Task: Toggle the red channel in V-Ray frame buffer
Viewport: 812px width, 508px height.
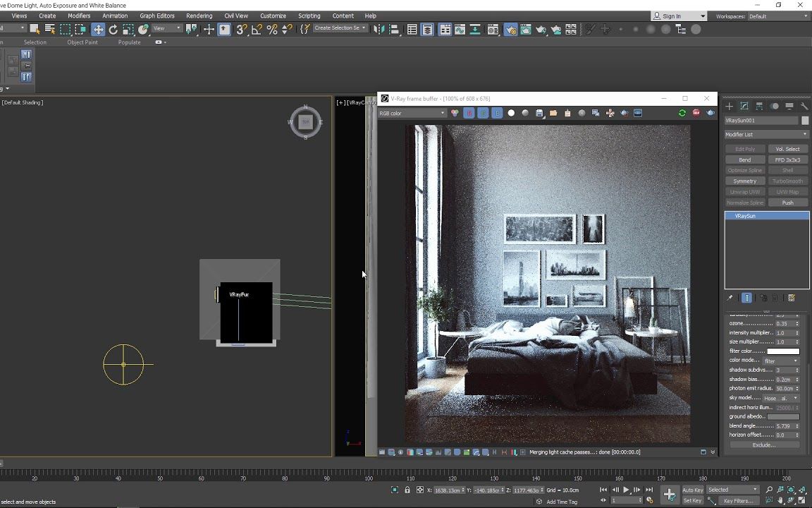Action: (x=469, y=113)
